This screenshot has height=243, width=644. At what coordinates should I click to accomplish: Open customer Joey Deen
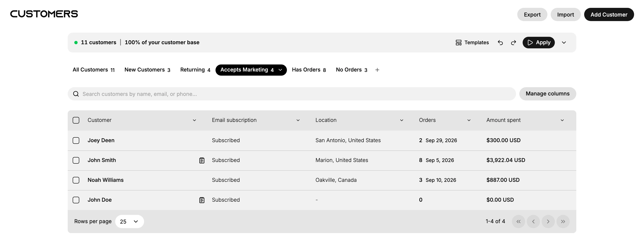click(101, 140)
